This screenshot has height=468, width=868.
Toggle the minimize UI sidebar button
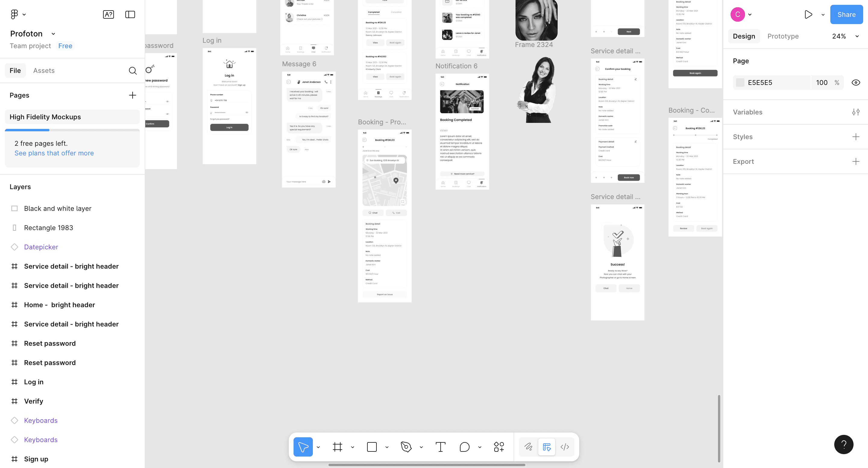coord(130,14)
